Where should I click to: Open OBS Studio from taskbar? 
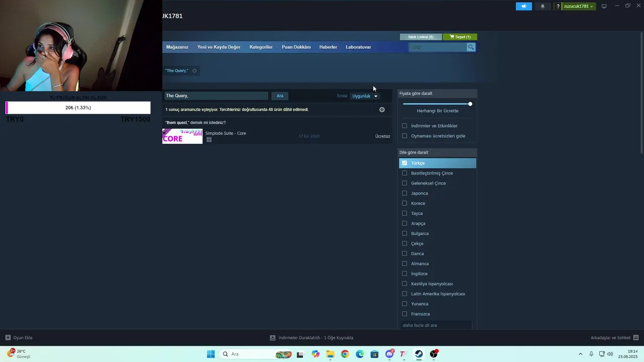coord(434,354)
